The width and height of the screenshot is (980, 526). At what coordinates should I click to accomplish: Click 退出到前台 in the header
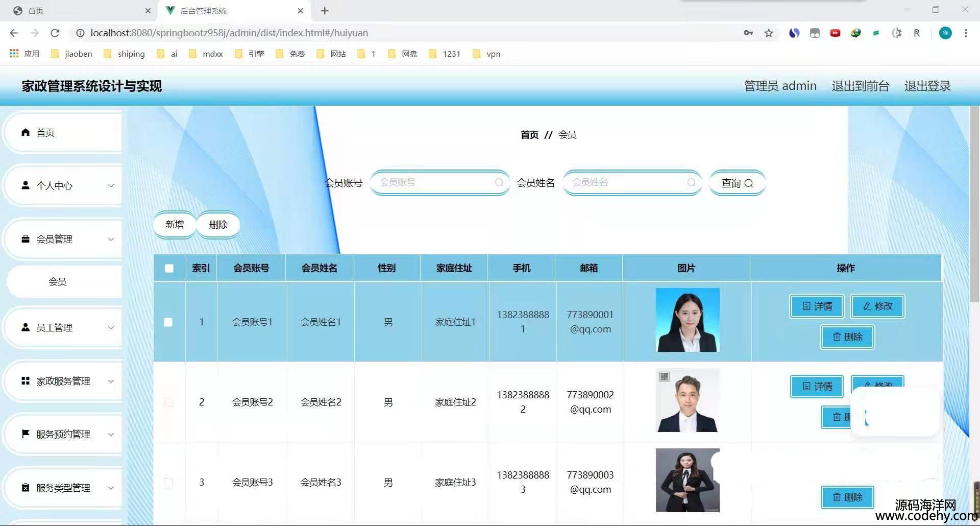(x=861, y=86)
